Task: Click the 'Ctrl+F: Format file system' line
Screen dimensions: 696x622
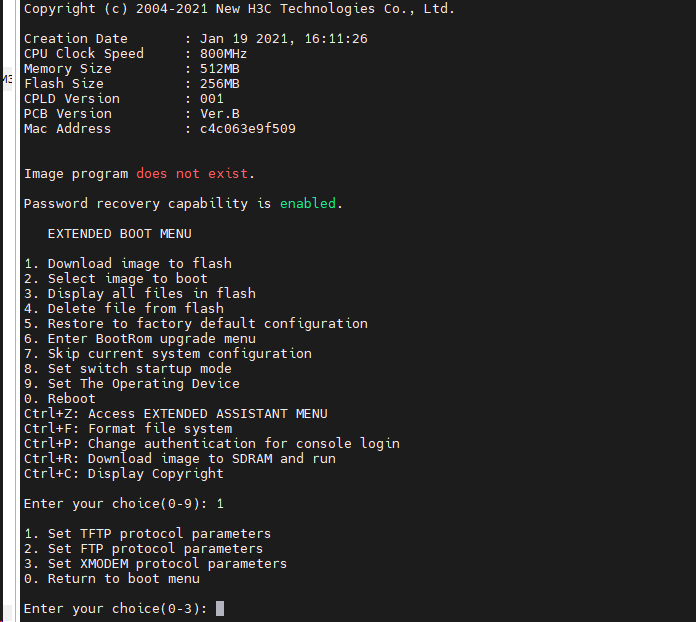Action: pos(127,428)
